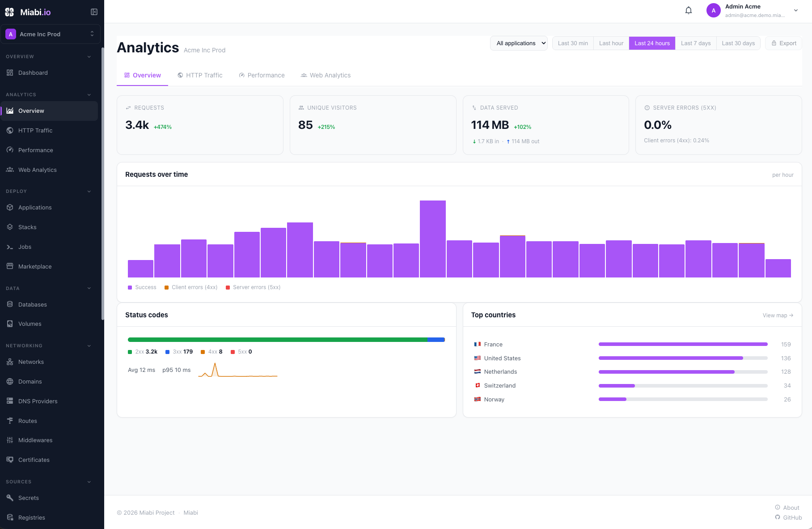
Task: Click the Domains globe icon
Action: point(10,381)
